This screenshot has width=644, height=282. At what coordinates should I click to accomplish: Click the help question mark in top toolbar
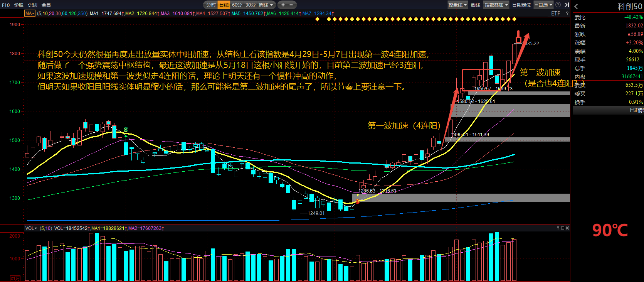pos(558,5)
